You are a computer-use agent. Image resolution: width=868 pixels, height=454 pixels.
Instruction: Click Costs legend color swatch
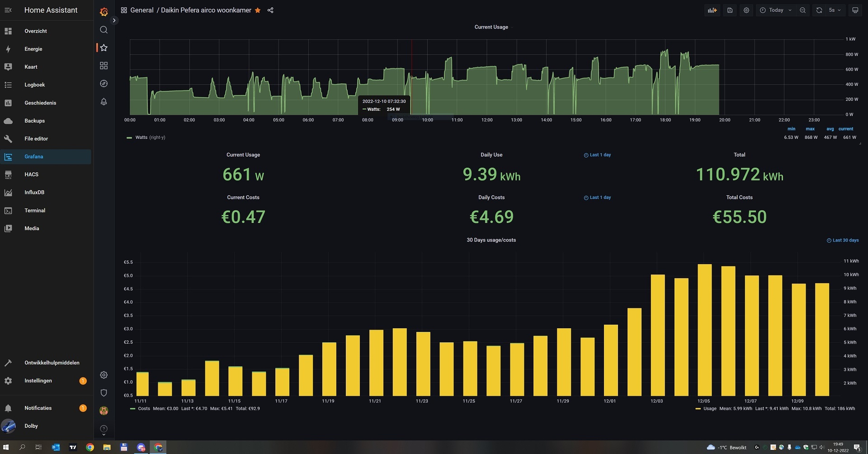133,409
